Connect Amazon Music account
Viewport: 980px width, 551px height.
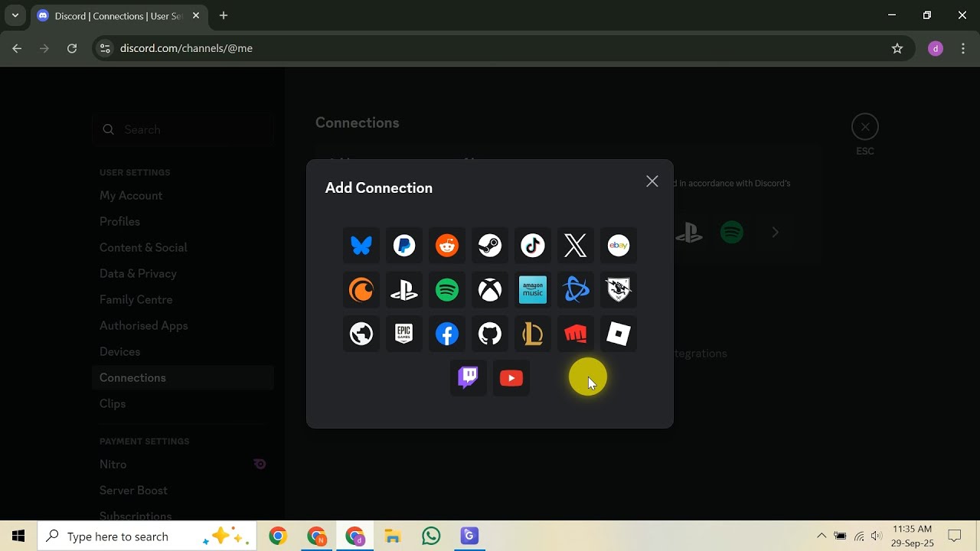click(533, 290)
